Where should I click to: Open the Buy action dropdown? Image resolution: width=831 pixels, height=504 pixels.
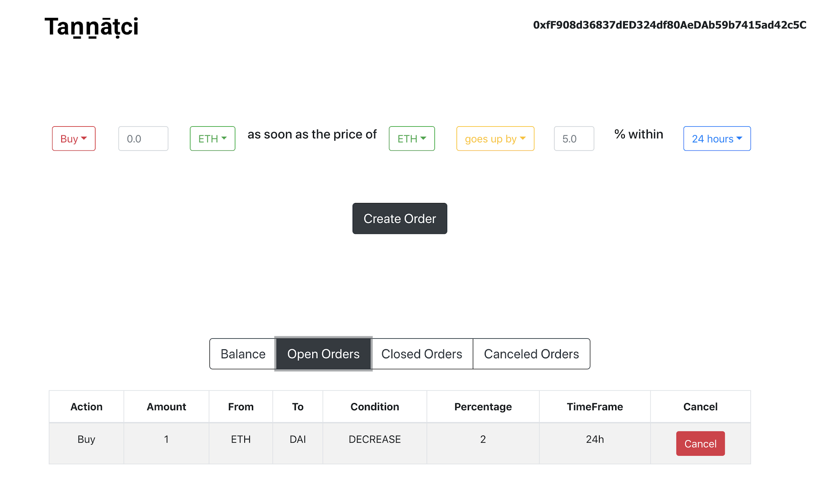(73, 139)
